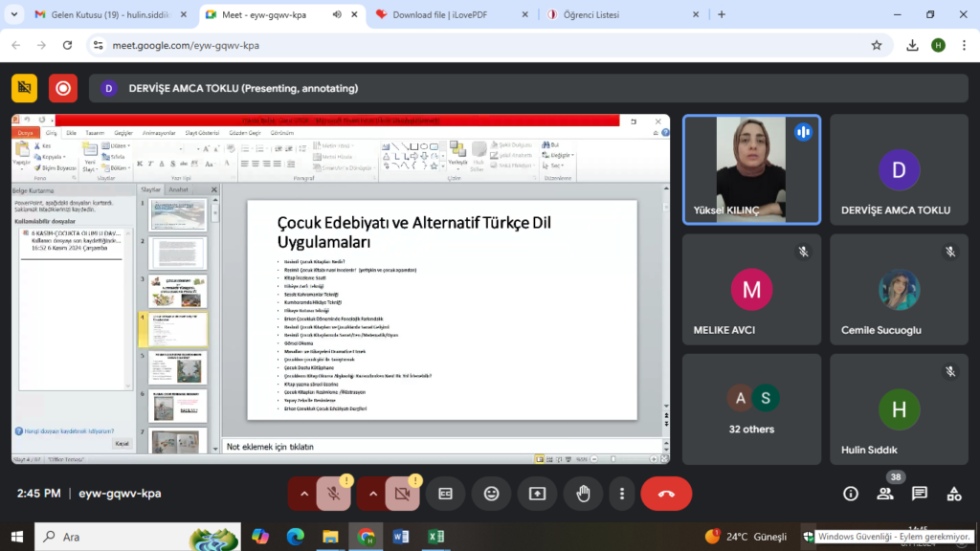This screenshot has height=551, width=980.
Task: Click the red leave call button
Action: click(666, 494)
